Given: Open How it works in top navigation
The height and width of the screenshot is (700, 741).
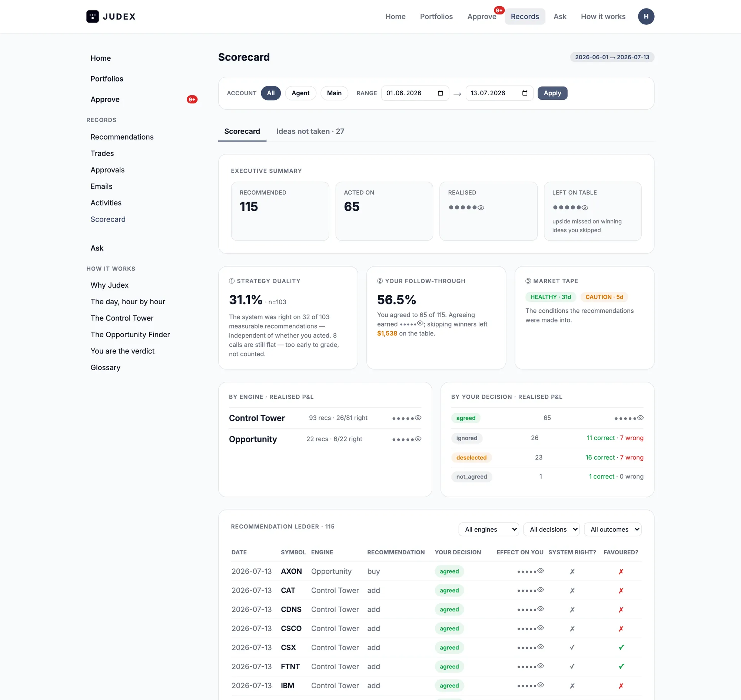Looking at the screenshot, I should pyautogui.click(x=603, y=16).
